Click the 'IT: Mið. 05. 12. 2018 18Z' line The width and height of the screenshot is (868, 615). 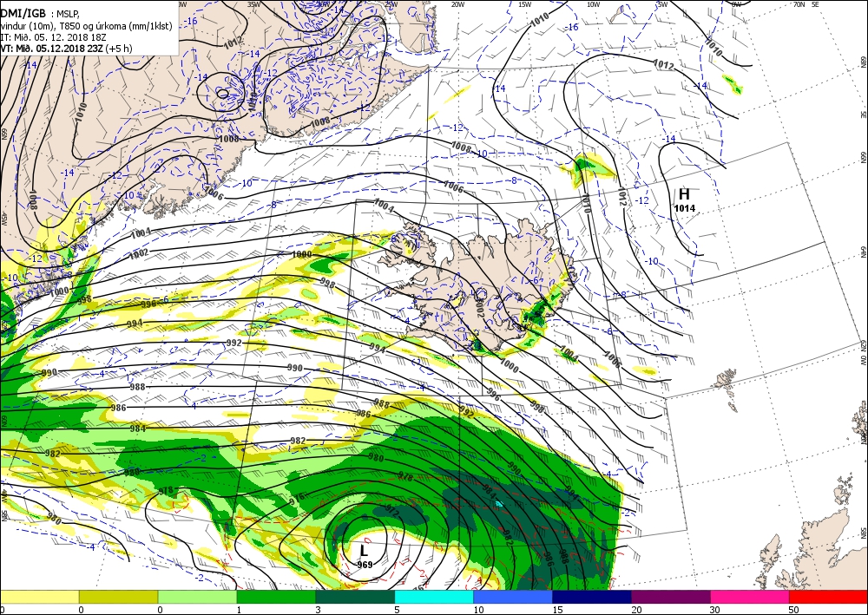[53, 37]
